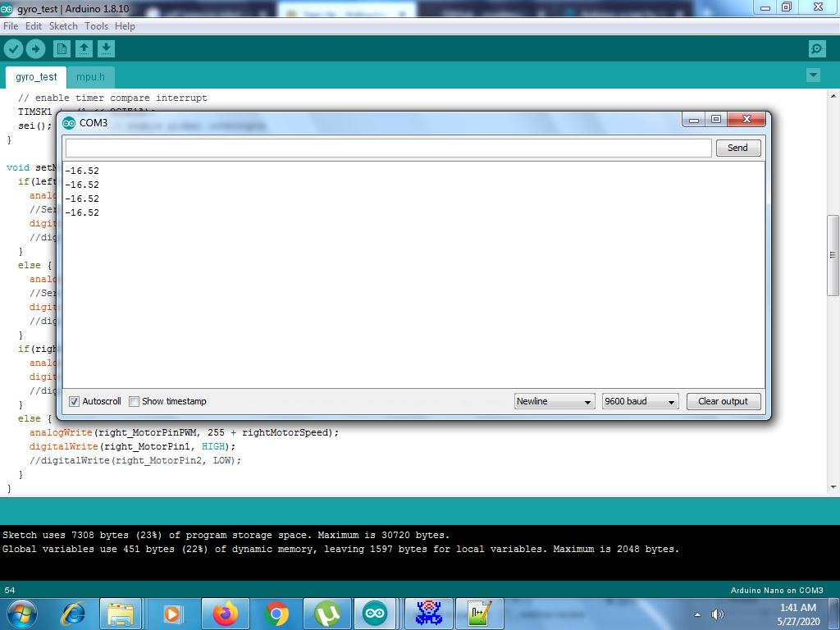Viewport: 840px width, 630px height.
Task: Create a new sketch via New icon
Action: [62, 49]
